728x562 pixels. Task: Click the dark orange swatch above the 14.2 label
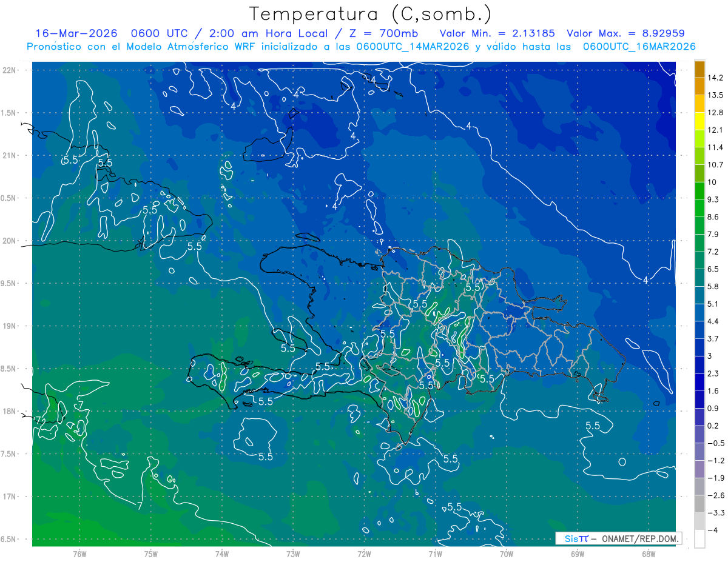click(699, 69)
